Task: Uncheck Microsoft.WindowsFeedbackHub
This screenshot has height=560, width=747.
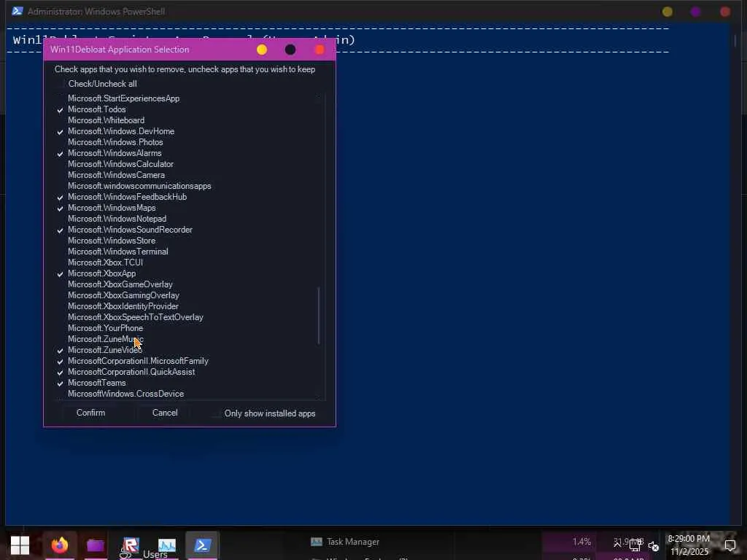Action: 60,198
